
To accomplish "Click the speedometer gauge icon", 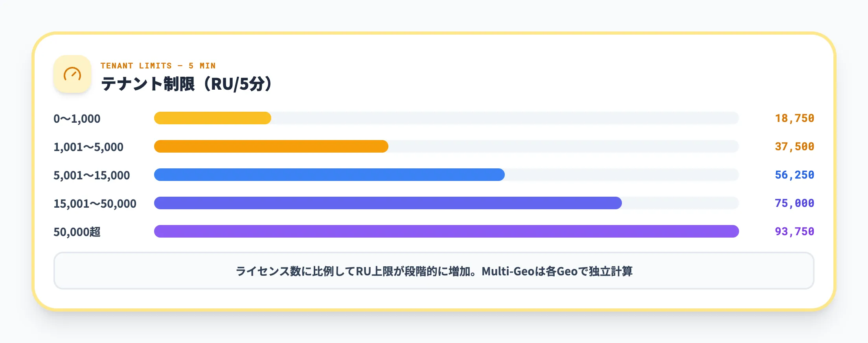I will pyautogui.click(x=72, y=74).
